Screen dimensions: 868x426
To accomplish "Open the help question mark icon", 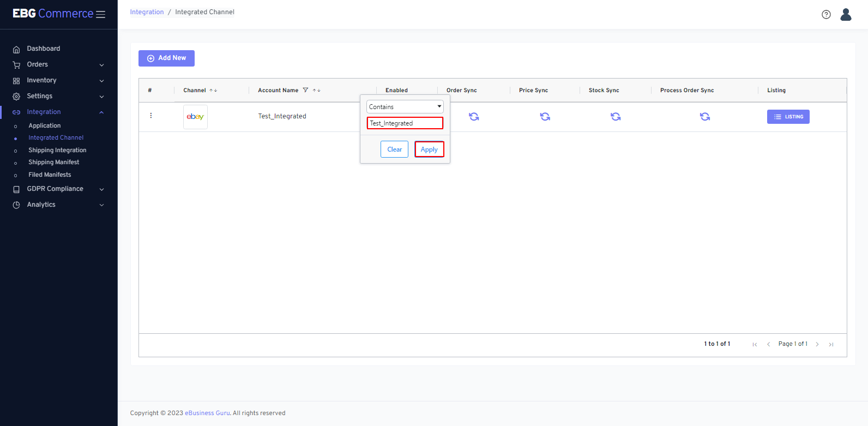I will coord(826,15).
